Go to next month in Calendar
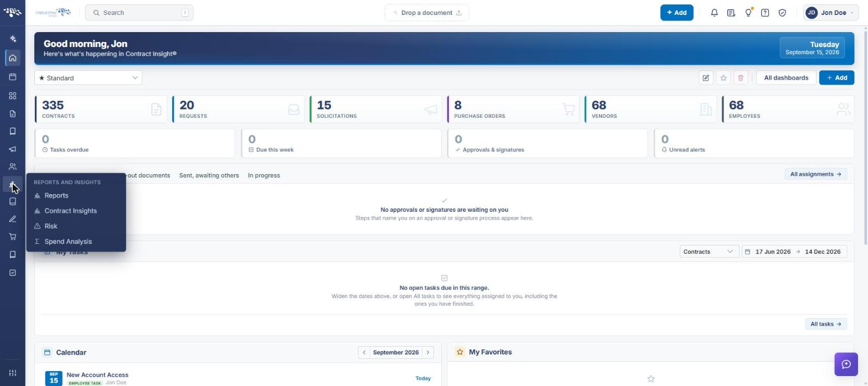Image resolution: width=868 pixels, height=386 pixels. 428,352
